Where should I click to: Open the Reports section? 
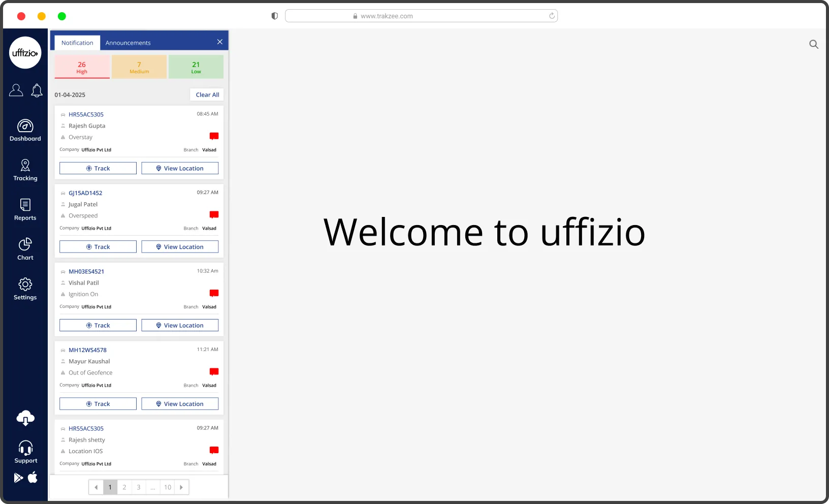click(x=25, y=210)
